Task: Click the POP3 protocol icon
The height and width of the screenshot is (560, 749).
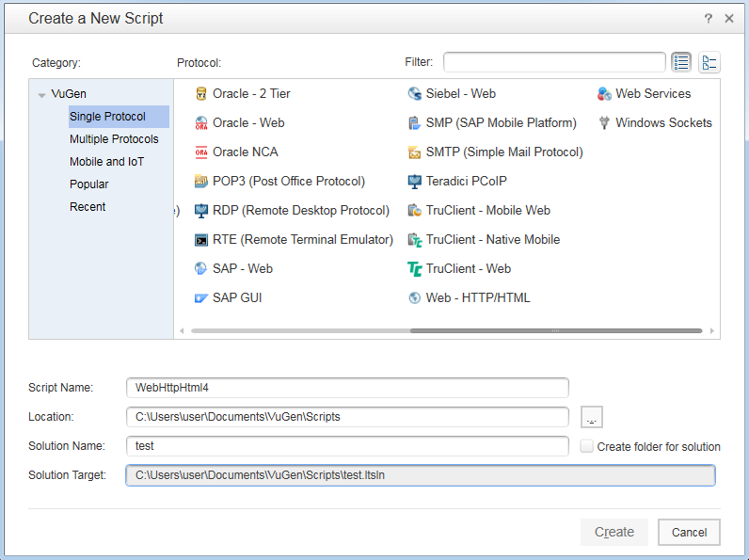Action: [x=201, y=181]
